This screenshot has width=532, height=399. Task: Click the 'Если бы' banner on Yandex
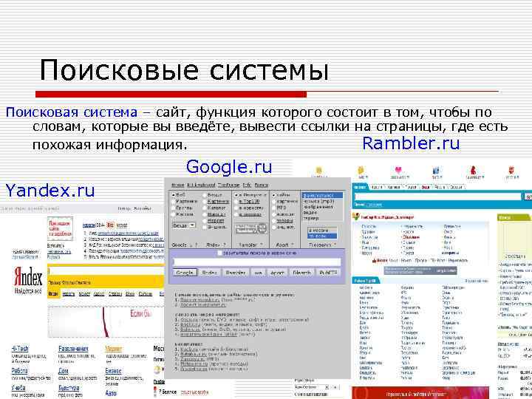pos(106,321)
